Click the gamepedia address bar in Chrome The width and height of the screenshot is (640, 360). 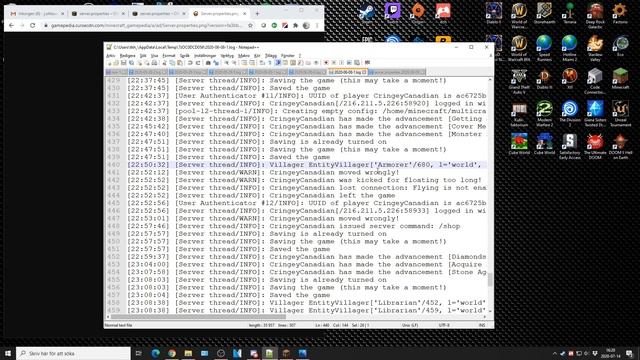tap(146, 25)
